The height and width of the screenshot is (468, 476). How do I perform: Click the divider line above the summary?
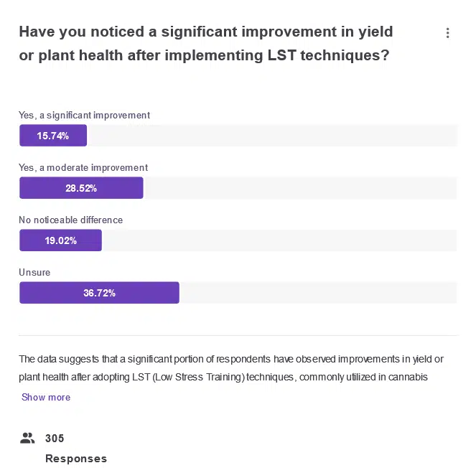tap(238, 335)
